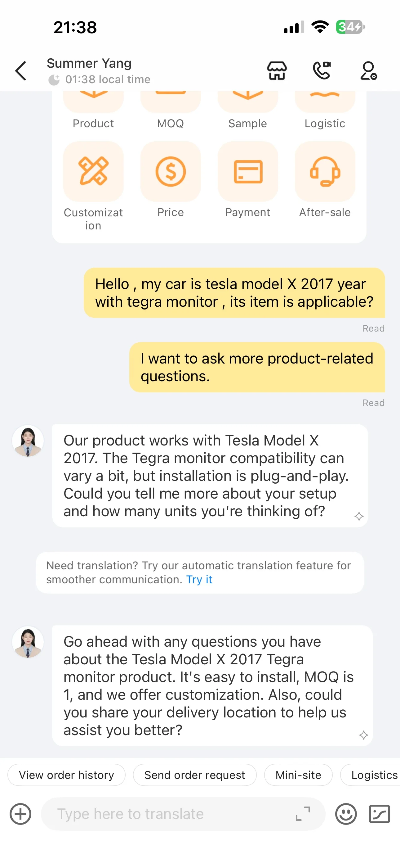Open the emoji picker
This screenshot has width=400, height=868.
point(346,814)
